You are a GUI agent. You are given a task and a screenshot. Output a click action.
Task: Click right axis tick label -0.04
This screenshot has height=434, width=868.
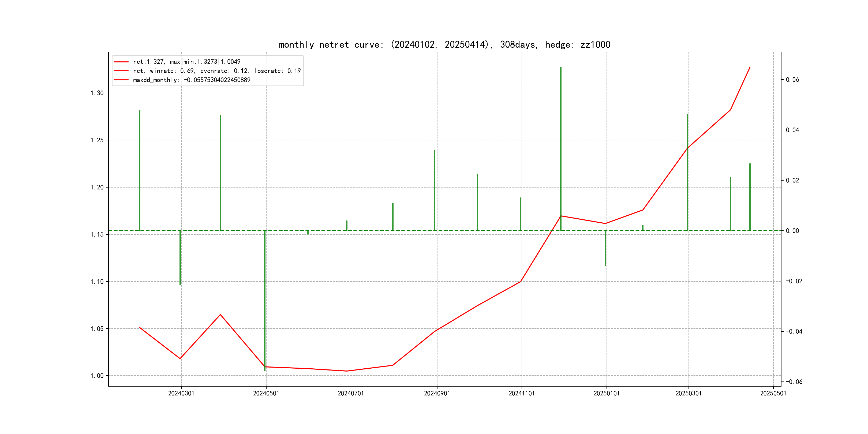pyautogui.click(x=794, y=332)
